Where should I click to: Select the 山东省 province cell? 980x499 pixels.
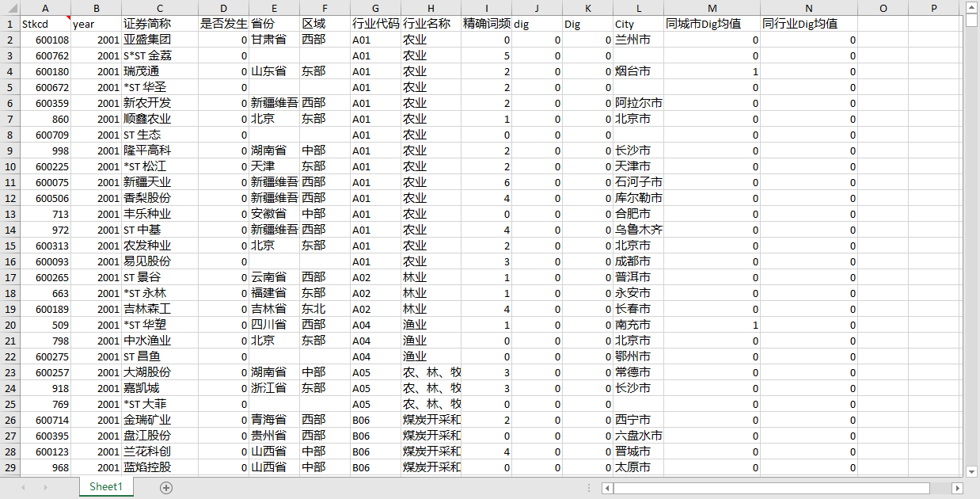coord(274,71)
